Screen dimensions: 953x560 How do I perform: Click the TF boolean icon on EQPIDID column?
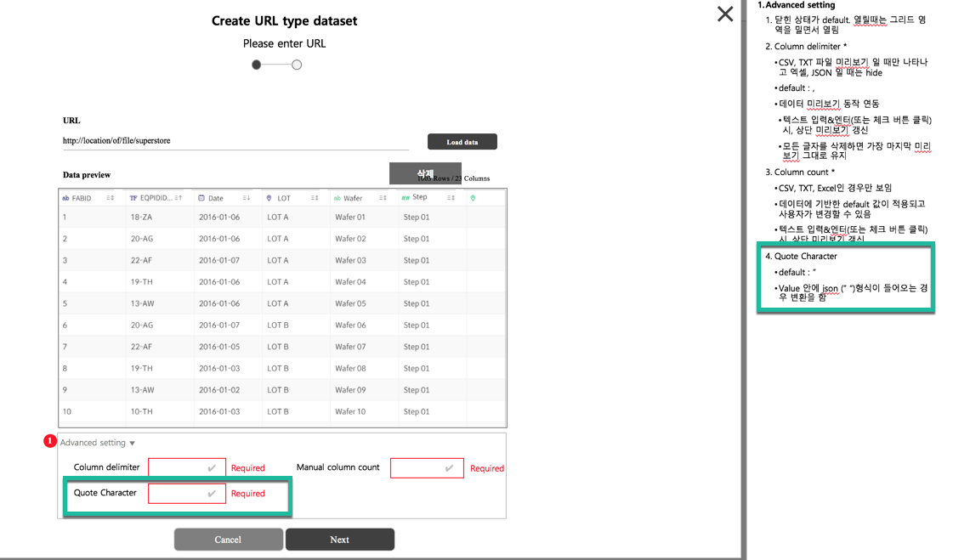(132, 197)
